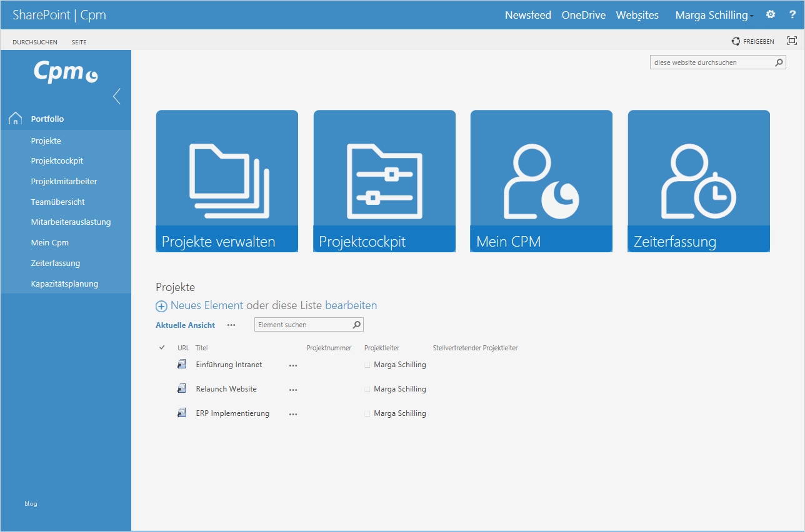Sort by the Titel column header
Screen dimensions: 805x532
[201, 348]
